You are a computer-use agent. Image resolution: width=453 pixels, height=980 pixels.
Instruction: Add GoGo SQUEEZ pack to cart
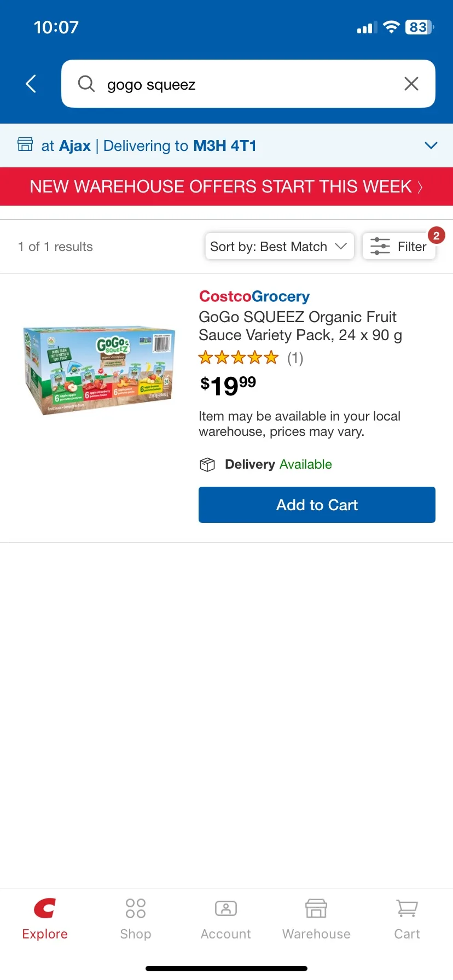[317, 505]
